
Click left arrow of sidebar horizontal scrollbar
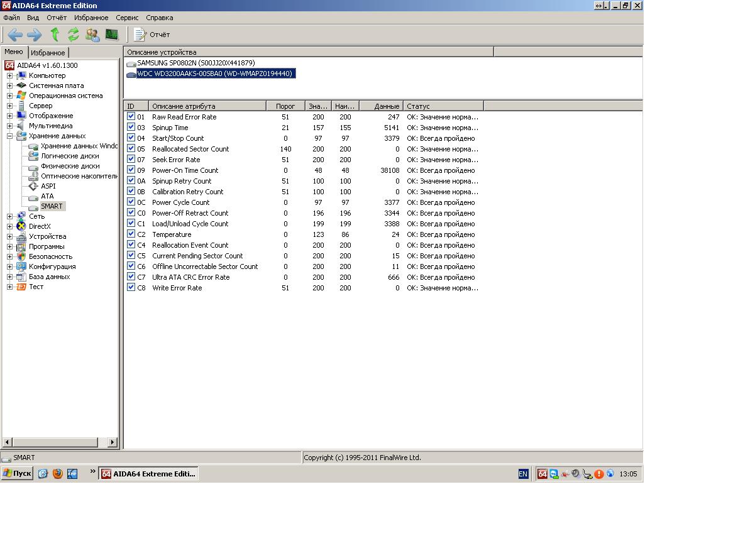[7, 442]
